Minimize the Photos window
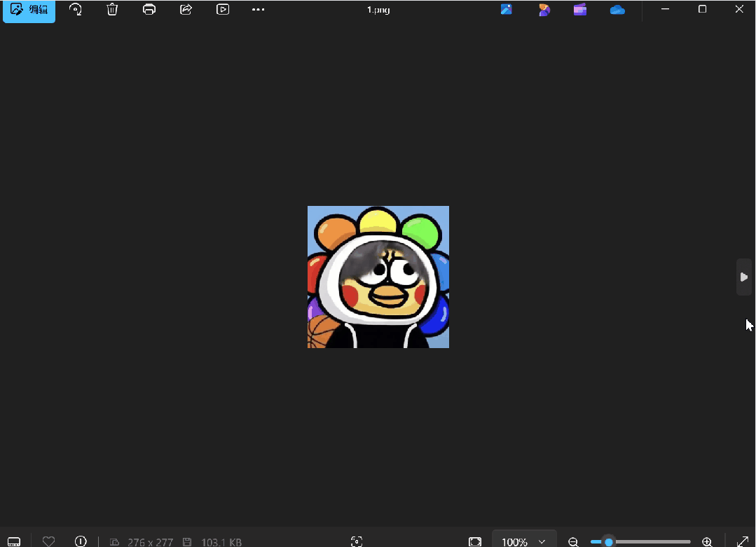 666,9
